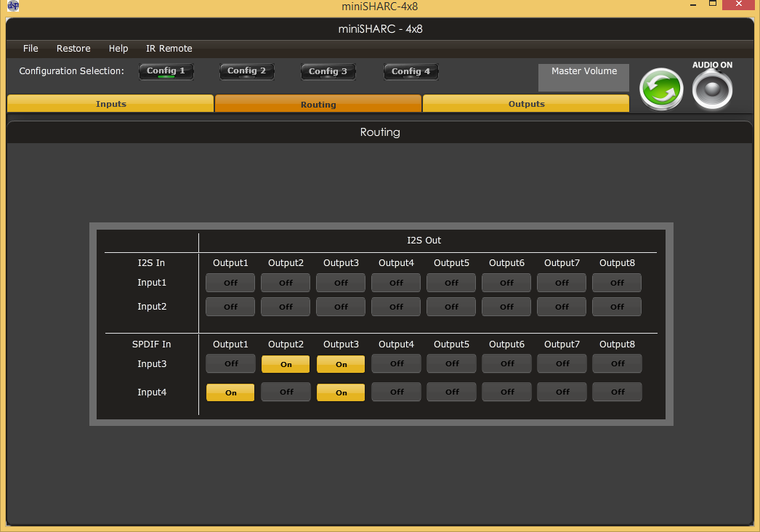Click the 'I2S In' section label

pyautogui.click(x=151, y=263)
